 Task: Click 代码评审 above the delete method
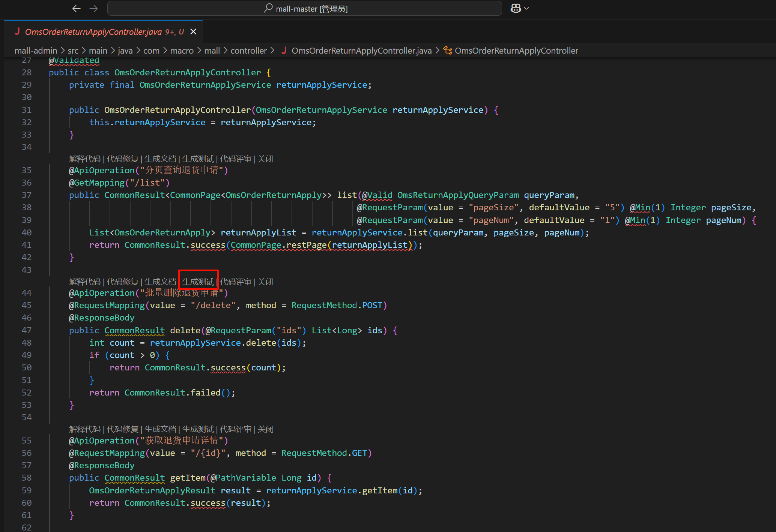[236, 282]
